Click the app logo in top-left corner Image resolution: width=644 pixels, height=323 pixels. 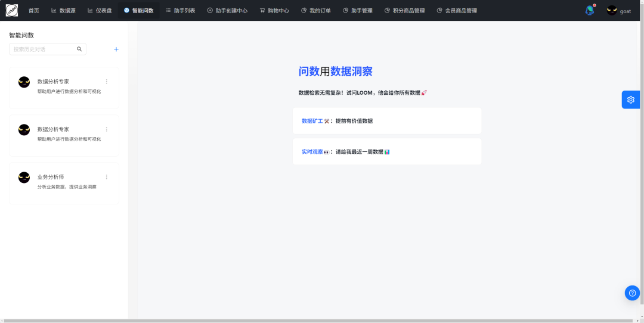(11, 10)
